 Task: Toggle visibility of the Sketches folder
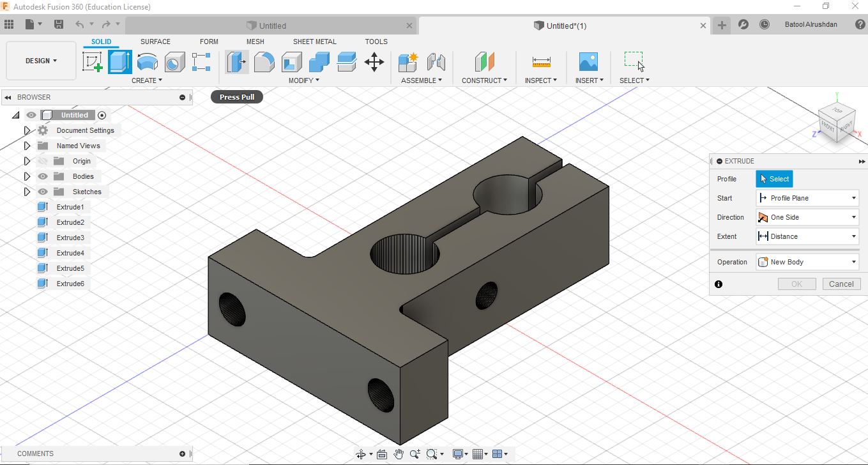pyautogui.click(x=42, y=192)
